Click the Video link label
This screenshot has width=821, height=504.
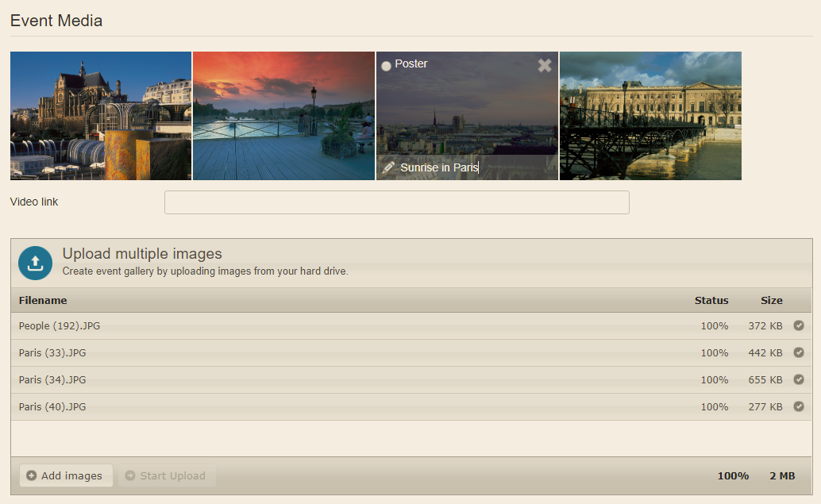click(x=34, y=202)
